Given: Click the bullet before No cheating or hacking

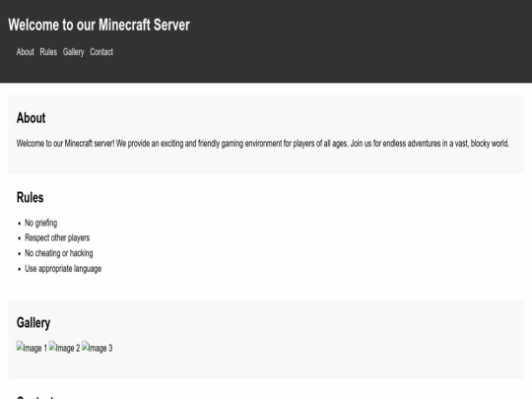Looking at the screenshot, I should [20, 254].
